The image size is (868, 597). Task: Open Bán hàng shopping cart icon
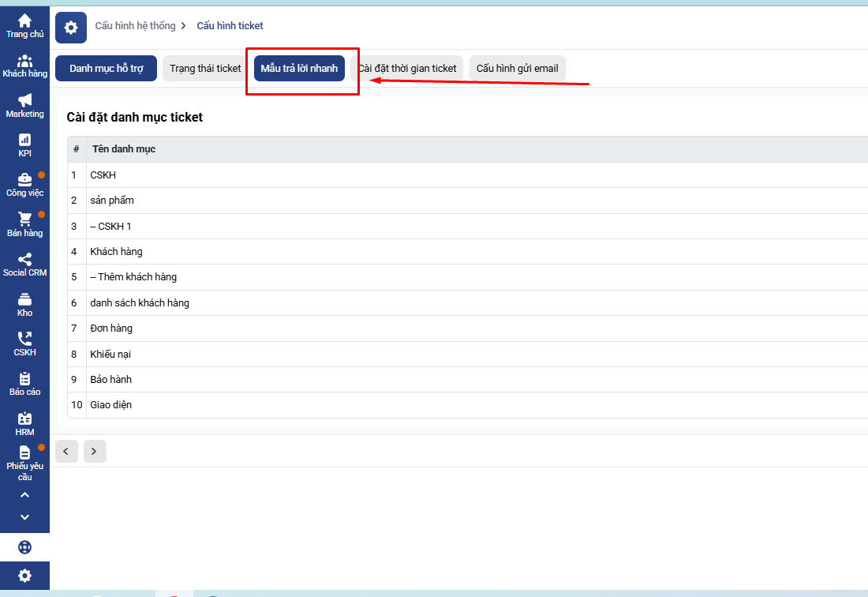click(24, 220)
